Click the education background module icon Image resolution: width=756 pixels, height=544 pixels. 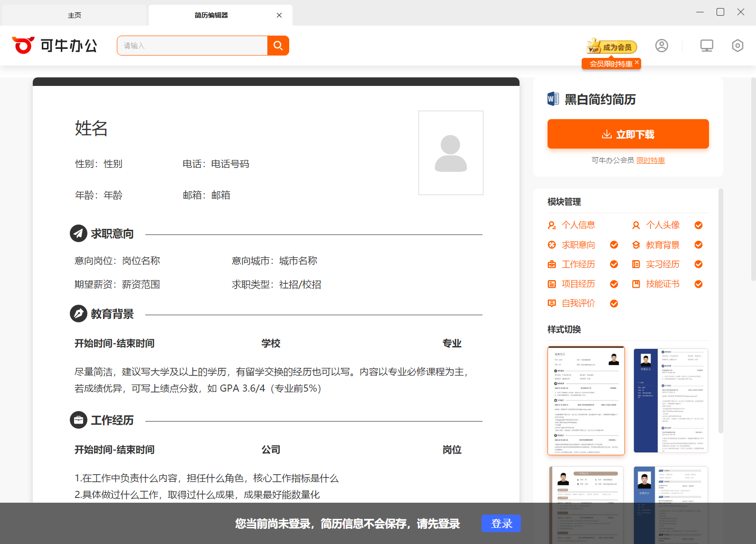(636, 245)
